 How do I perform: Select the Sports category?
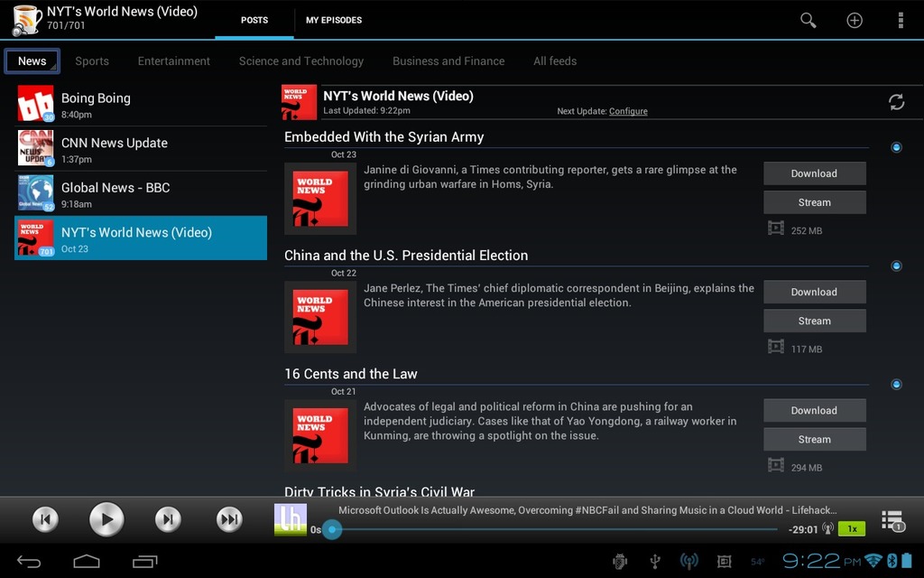(92, 61)
